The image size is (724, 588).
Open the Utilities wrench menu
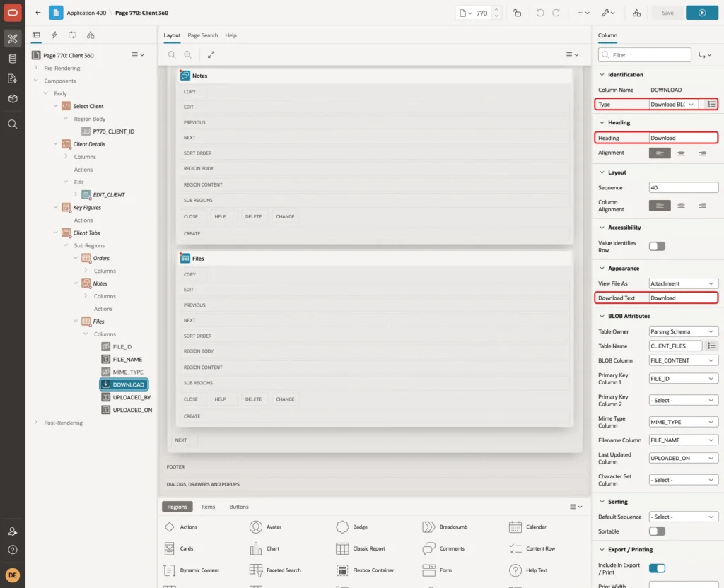[x=608, y=13]
